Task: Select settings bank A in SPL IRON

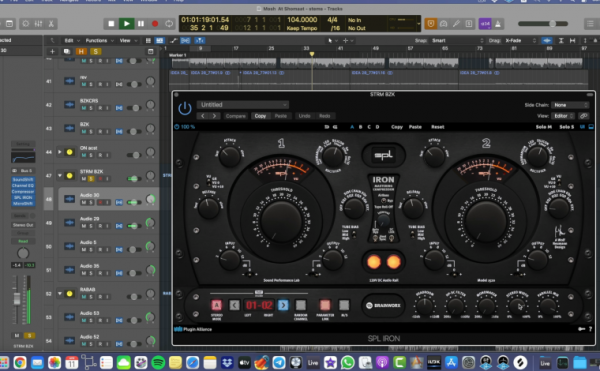Action: coord(352,127)
